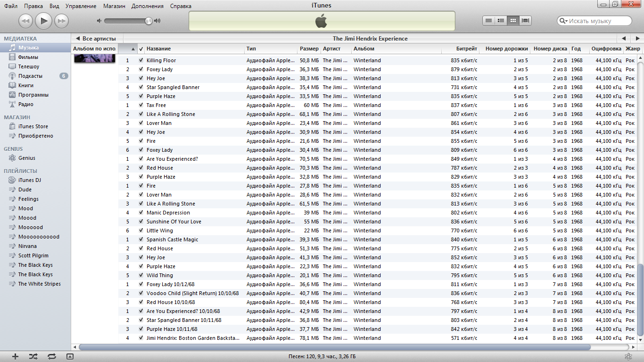
Task: Open the Scott Pilgrim playlist
Action: [35, 255]
